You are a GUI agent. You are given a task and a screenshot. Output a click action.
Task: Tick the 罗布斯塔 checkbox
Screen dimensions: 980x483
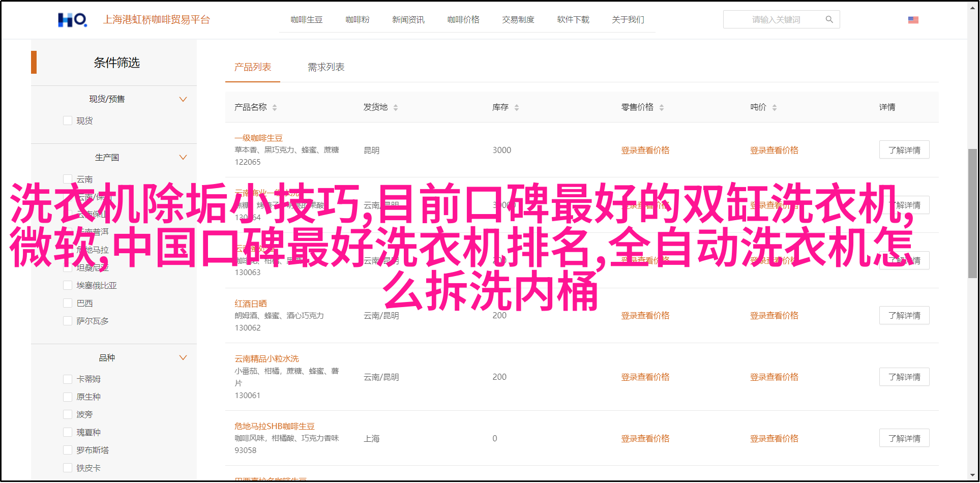68,450
